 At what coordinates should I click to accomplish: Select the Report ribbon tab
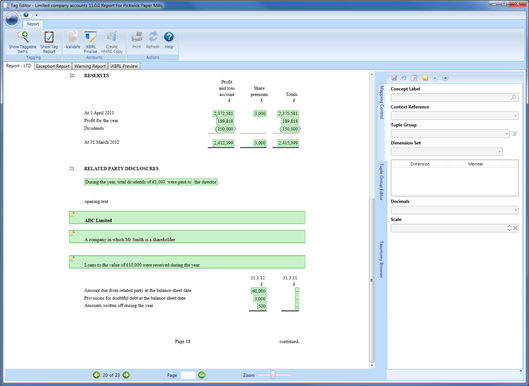coord(33,24)
